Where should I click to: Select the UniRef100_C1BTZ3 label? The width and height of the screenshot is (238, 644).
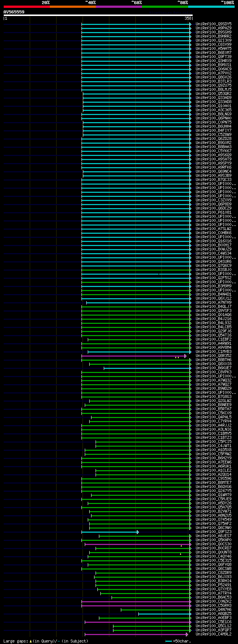pyautogui.click(x=213, y=437)
